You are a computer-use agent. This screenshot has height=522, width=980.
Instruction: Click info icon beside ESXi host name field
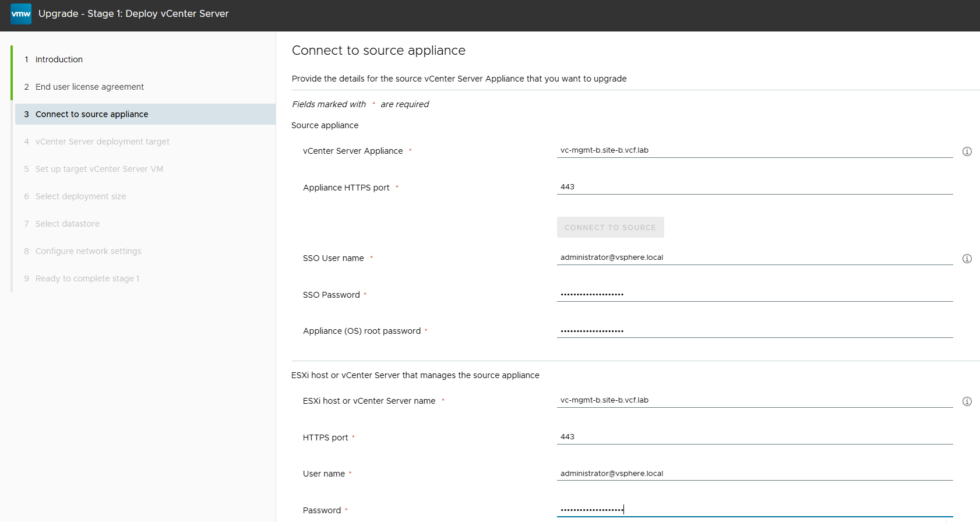(967, 401)
